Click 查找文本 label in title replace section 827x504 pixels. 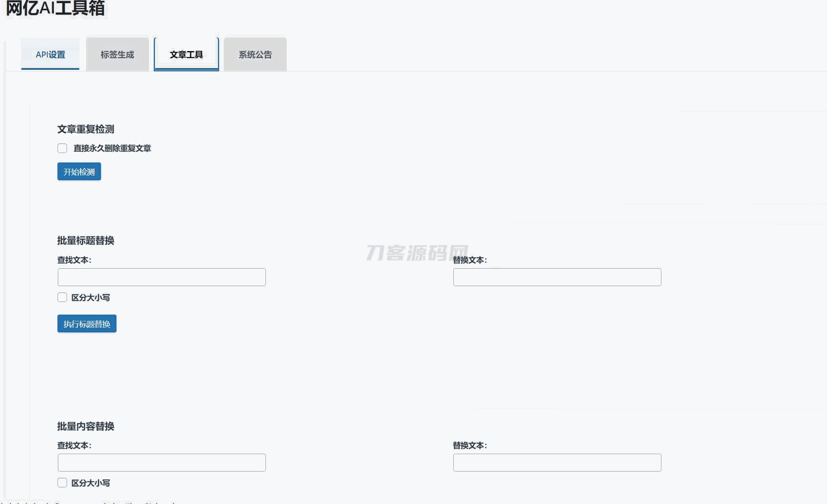pyautogui.click(x=74, y=260)
